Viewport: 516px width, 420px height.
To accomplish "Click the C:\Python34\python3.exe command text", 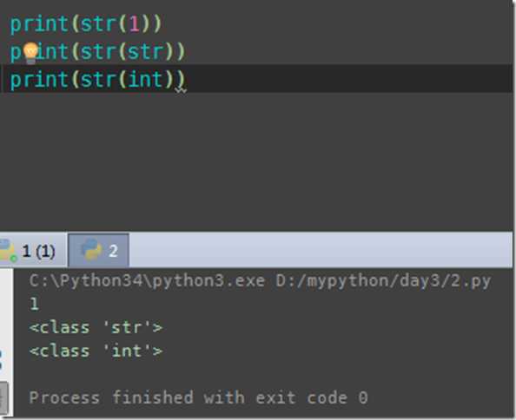I will tap(147, 281).
